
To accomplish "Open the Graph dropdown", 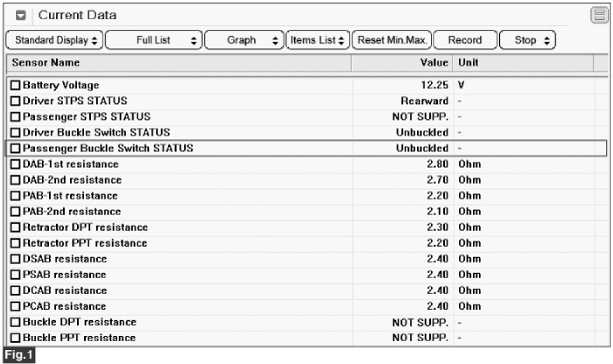I will pos(245,40).
